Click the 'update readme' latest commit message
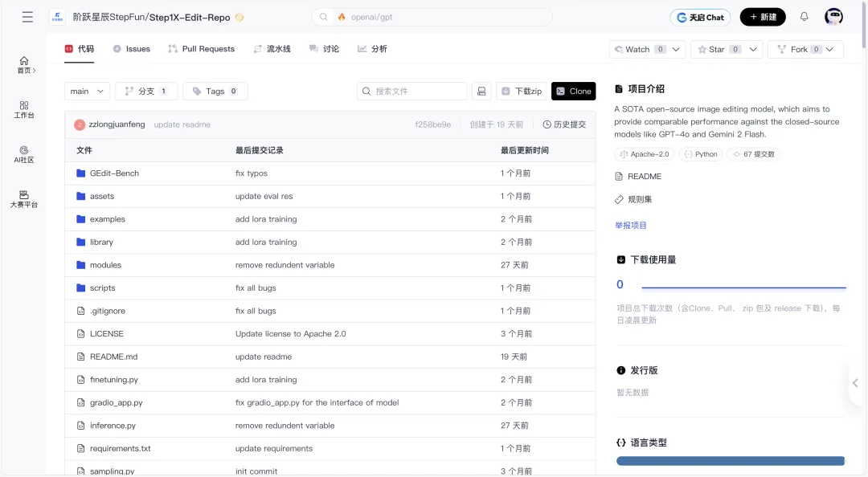The height and width of the screenshot is (477, 868). click(x=182, y=124)
